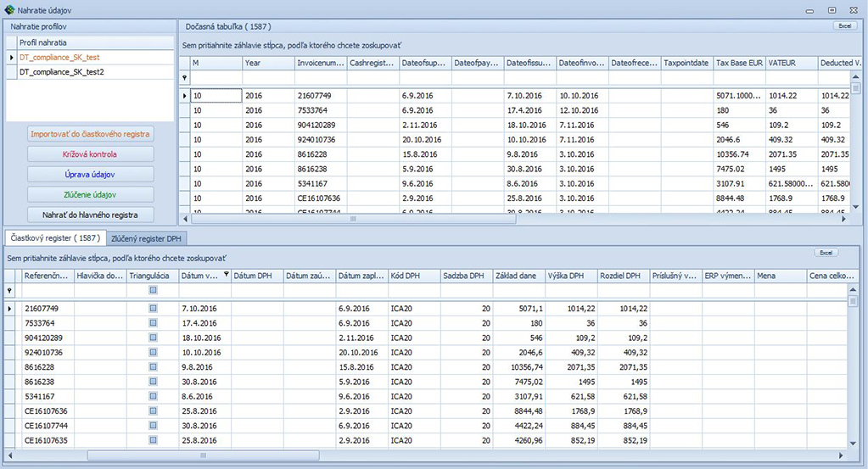Click value 7475,02 in Základ dane column
Screen dimensions: 868x469
click(518, 382)
